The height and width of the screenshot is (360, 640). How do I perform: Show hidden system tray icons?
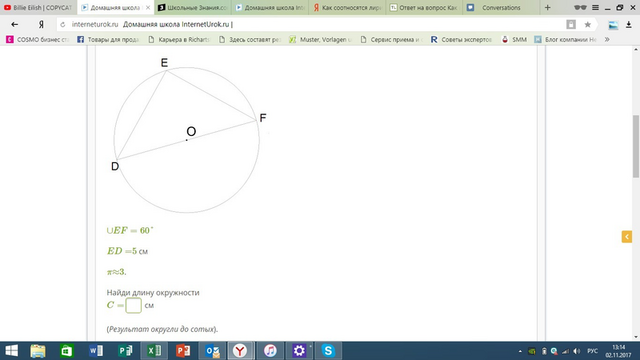[x=520, y=351]
